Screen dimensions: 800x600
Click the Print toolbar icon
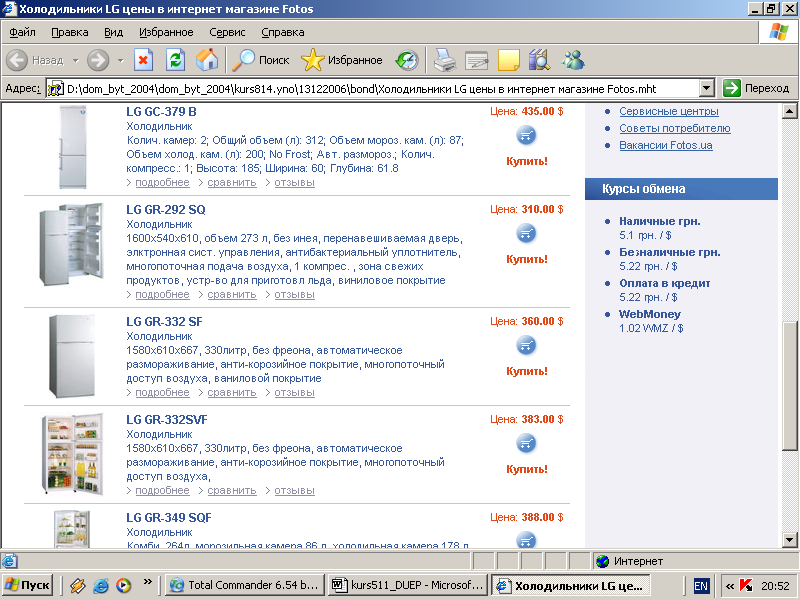(445, 60)
